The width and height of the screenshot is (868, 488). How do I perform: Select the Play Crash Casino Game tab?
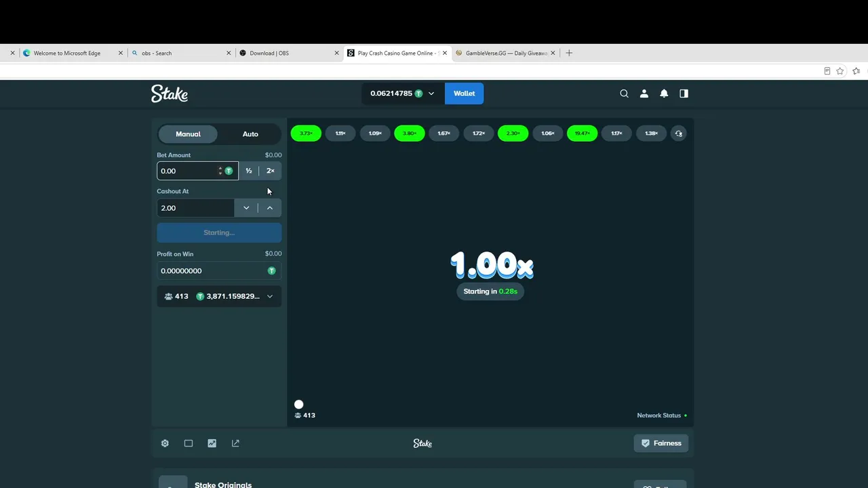395,53
